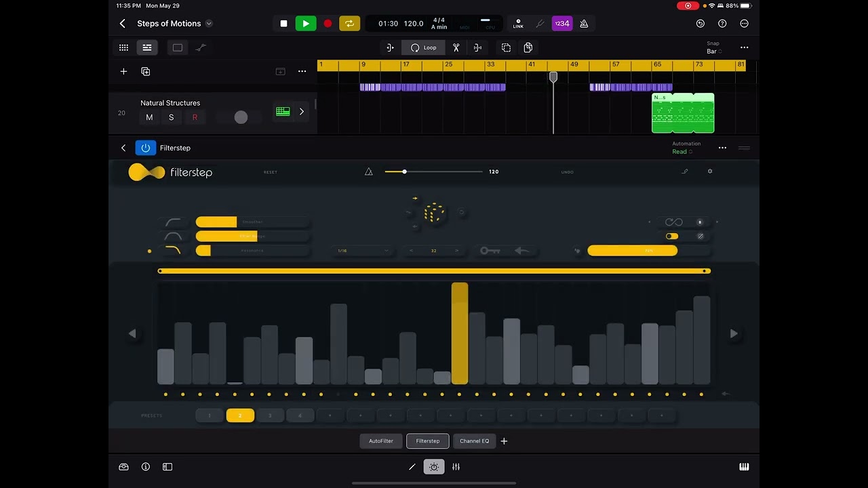Expand the Natural Structures track chevron
Image resolution: width=868 pixels, height=488 pixels.
point(302,112)
